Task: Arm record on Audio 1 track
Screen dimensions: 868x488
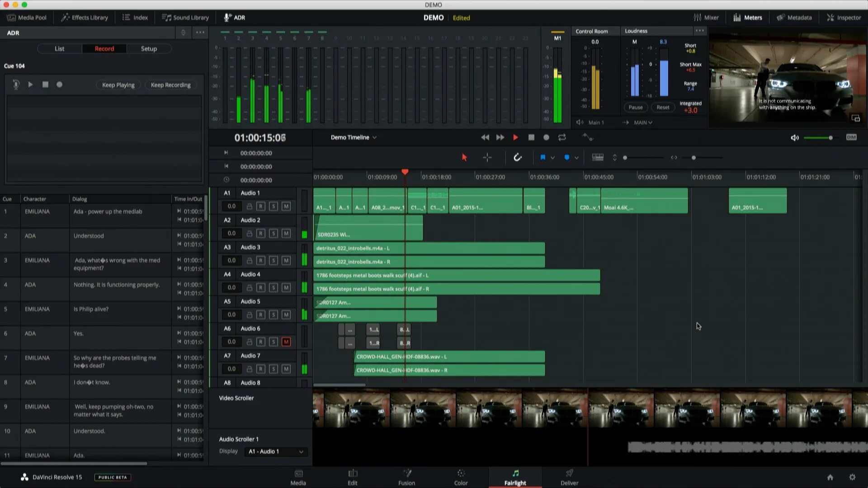Action: pos(261,206)
